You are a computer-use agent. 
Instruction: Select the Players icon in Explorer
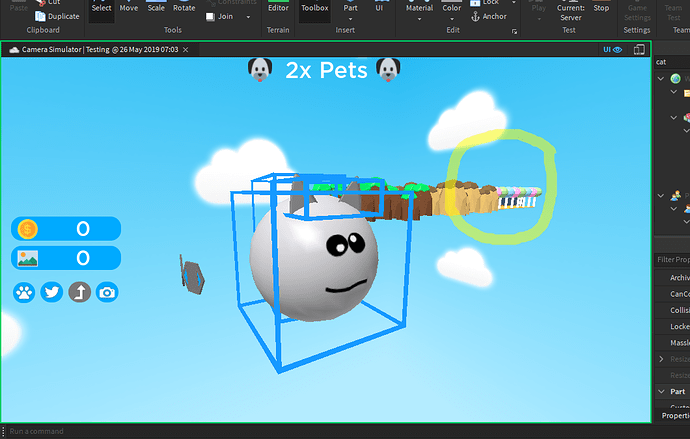pos(675,195)
